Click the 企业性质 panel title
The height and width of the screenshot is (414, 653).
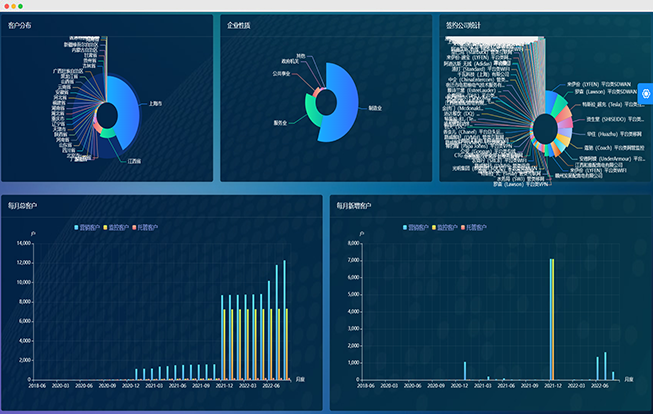point(238,25)
